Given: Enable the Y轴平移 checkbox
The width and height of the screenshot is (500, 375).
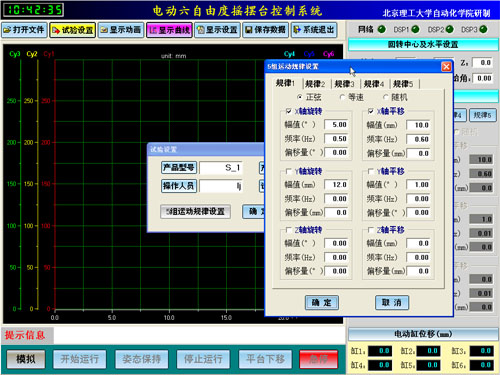Looking at the screenshot, I should coord(371,171).
